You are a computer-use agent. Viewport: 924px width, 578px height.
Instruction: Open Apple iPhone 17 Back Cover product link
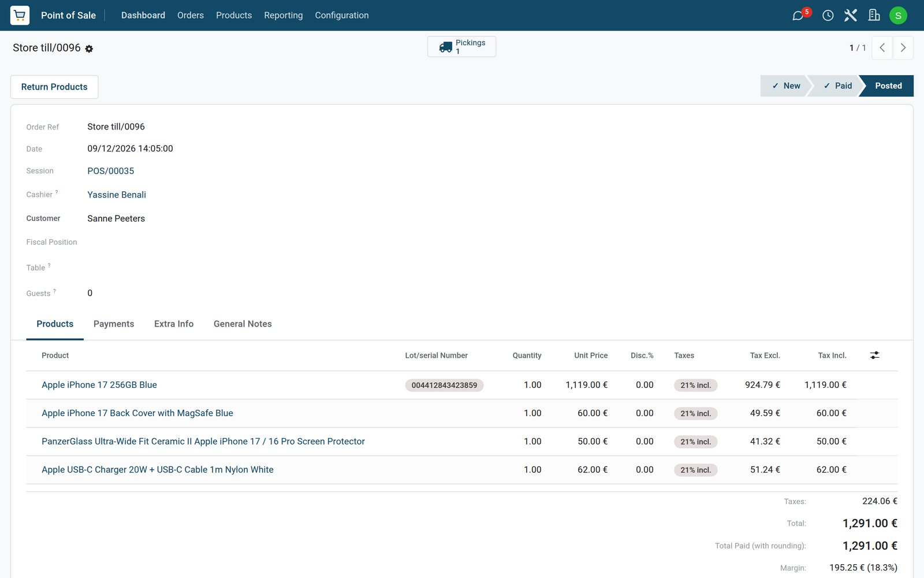coord(137,413)
